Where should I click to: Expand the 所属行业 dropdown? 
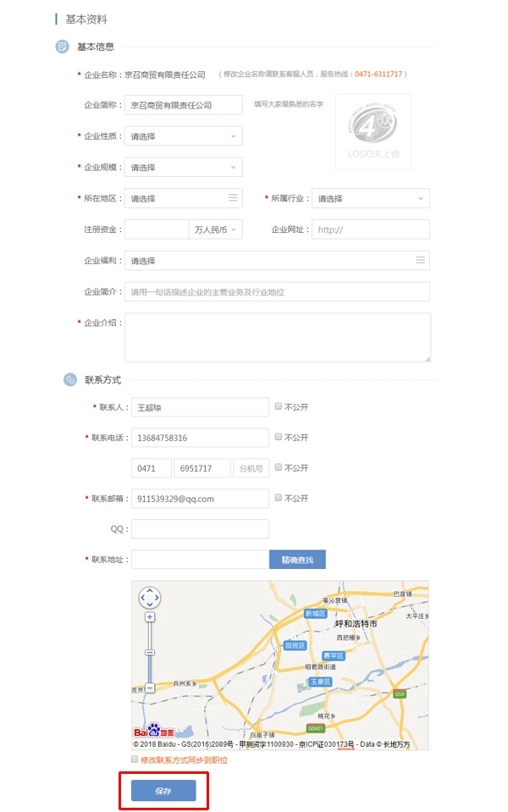[370, 199]
